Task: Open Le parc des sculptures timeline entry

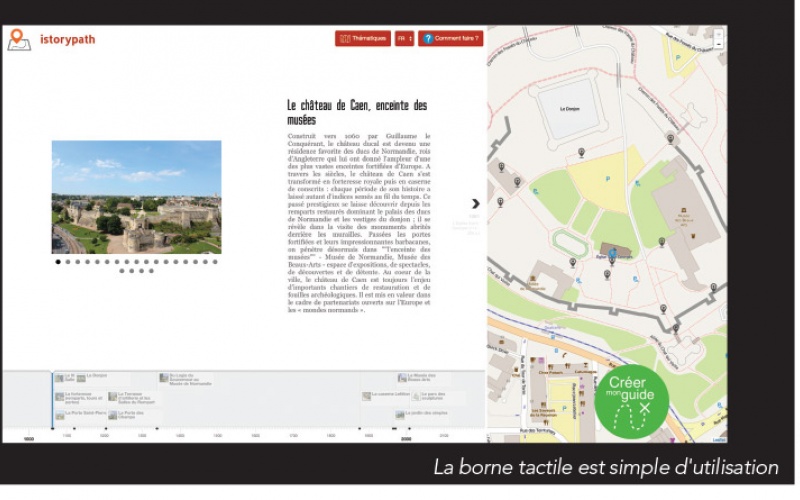Action: tap(430, 396)
